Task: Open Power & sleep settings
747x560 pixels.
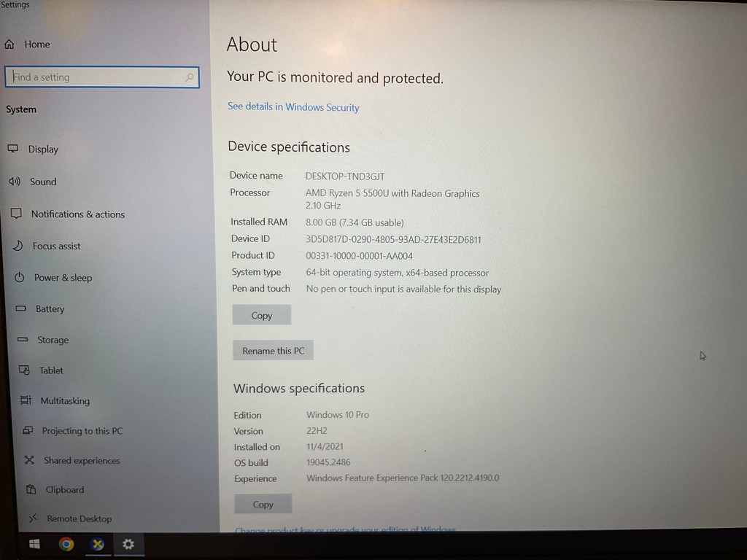Action: (63, 278)
